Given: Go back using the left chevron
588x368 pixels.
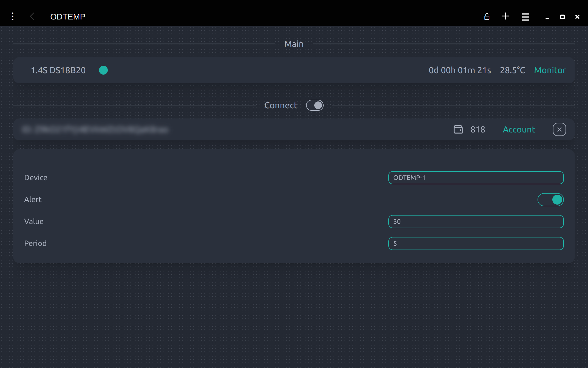Looking at the screenshot, I should [x=32, y=16].
